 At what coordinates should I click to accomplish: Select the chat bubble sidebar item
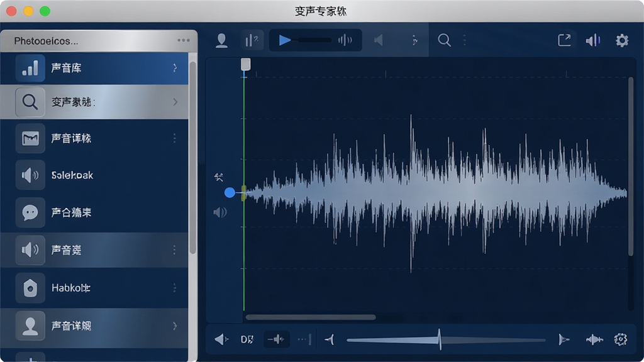[x=94, y=212]
